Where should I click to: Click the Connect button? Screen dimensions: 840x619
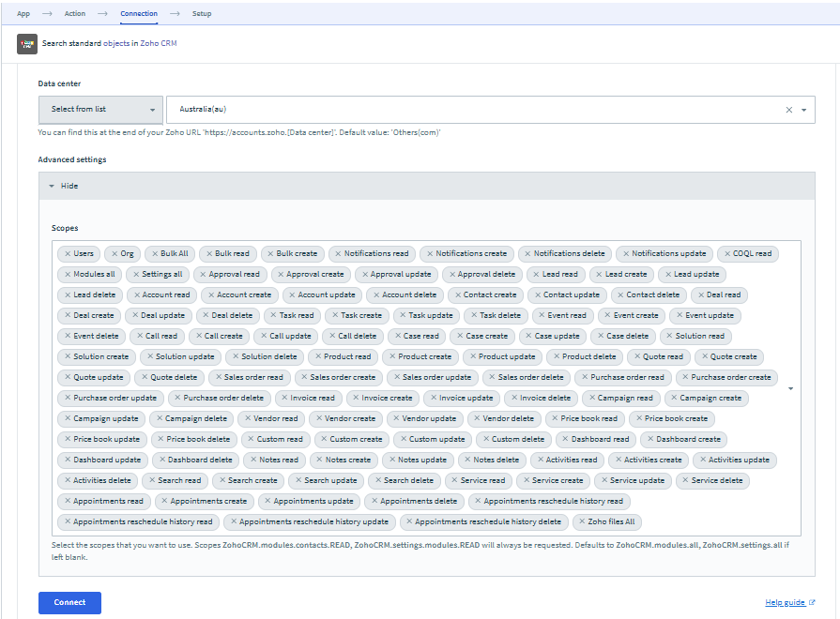[69, 603]
